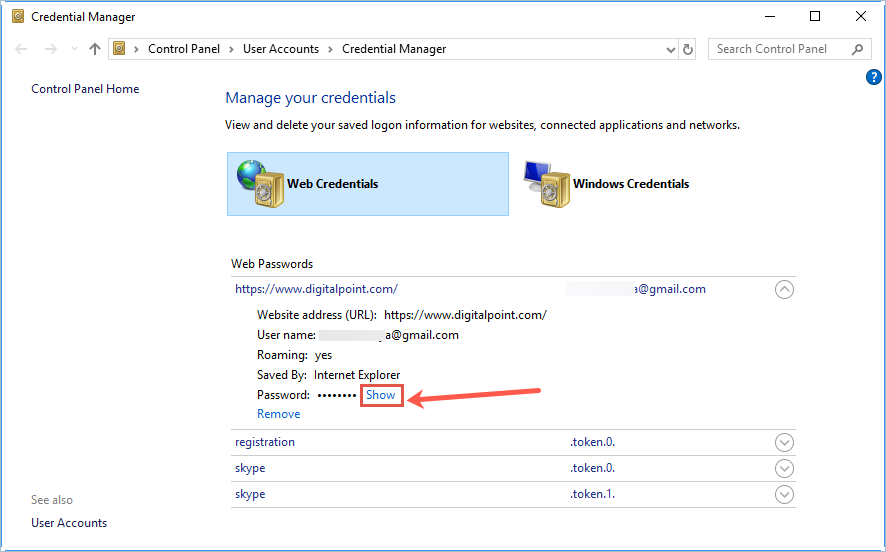Click the search magnifier icon
The height and width of the screenshot is (552, 886).
tap(857, 49)
